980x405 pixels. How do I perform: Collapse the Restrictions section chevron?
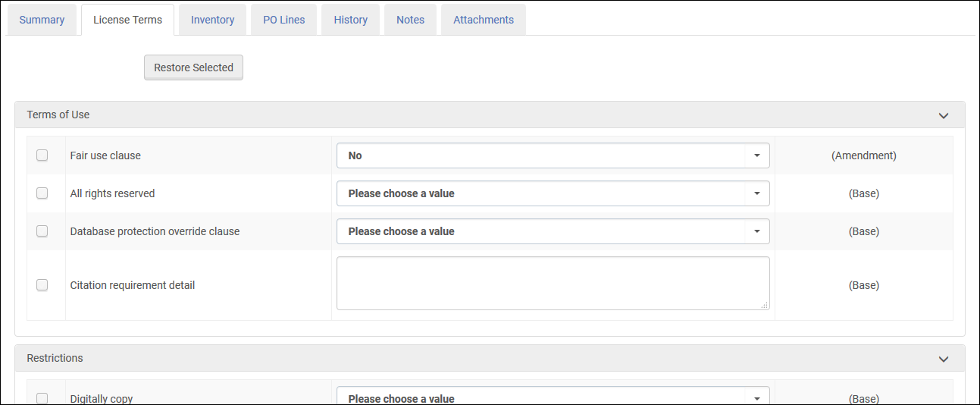click(x=944, y=359)
